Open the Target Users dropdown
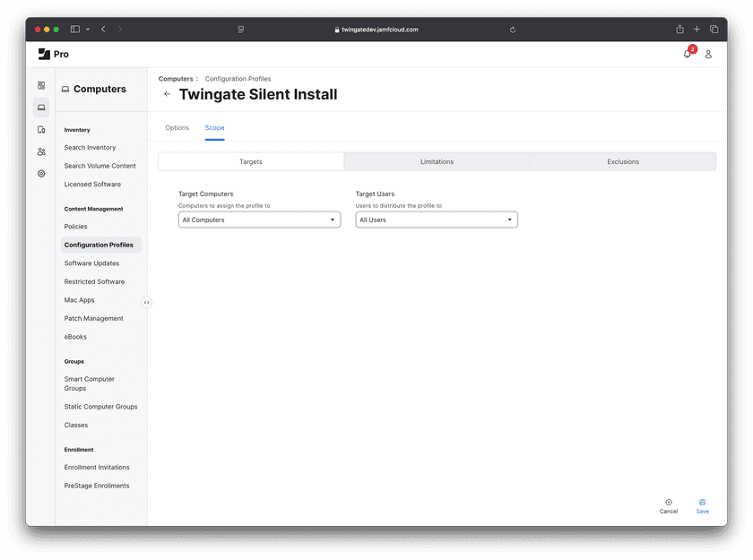 pyautogui.click(x=437, y=220)
